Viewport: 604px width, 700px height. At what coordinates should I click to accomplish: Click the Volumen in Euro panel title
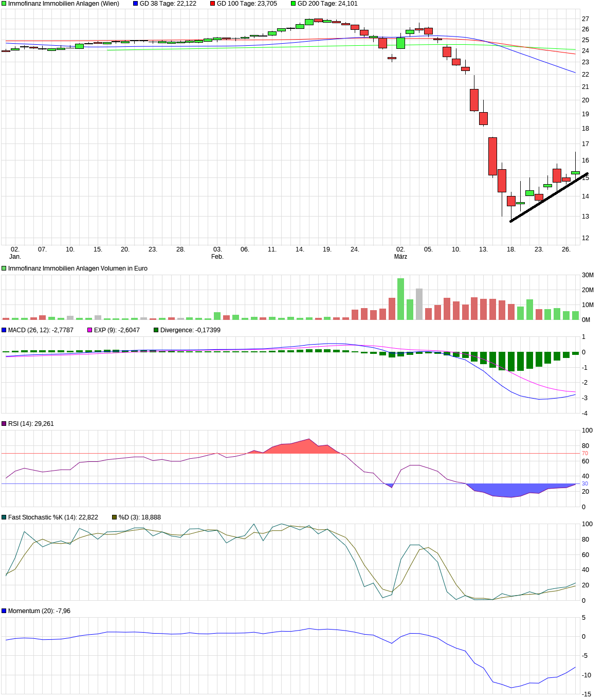[x=78, y=268]
